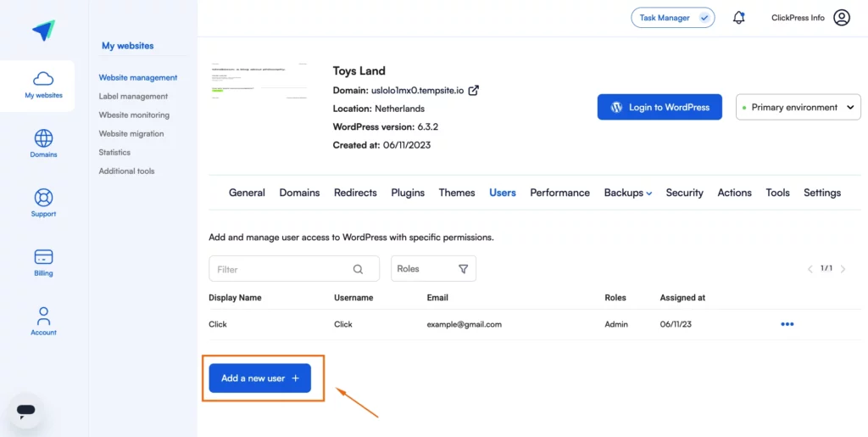The image size is (868, 437).
Task: Switch to Performance tab
Action: (559, 193)
